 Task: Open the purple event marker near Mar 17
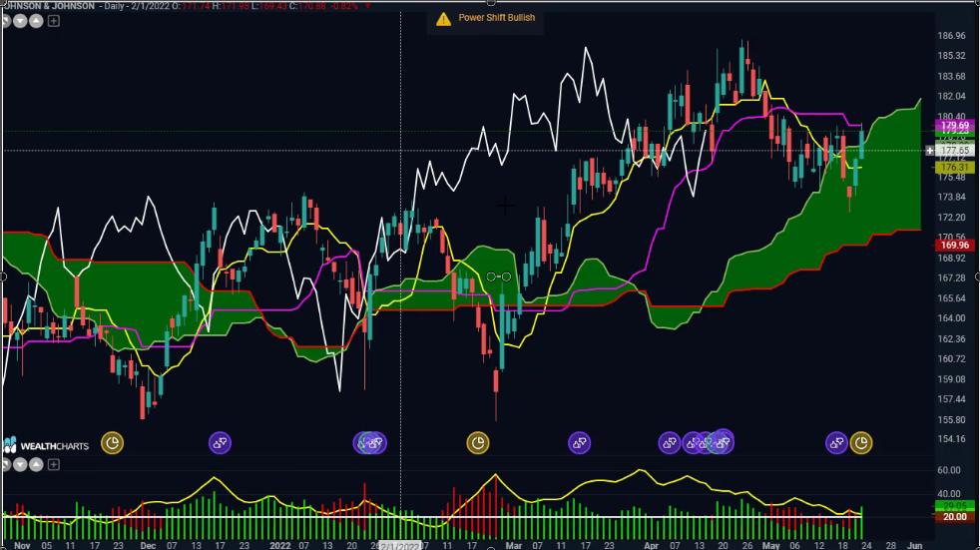tap(580, 443)
